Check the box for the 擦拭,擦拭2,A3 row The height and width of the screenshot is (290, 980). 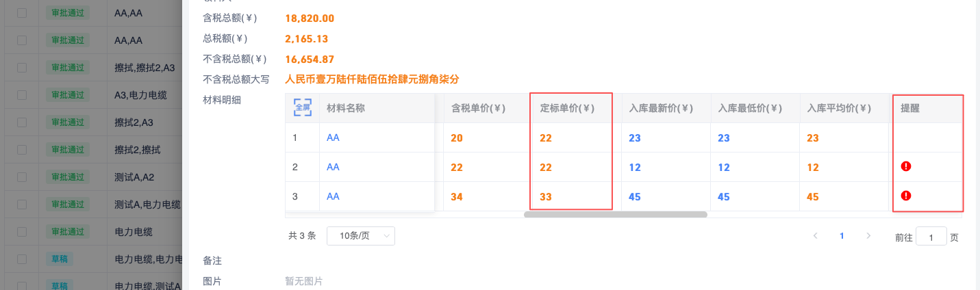point(22,68)
